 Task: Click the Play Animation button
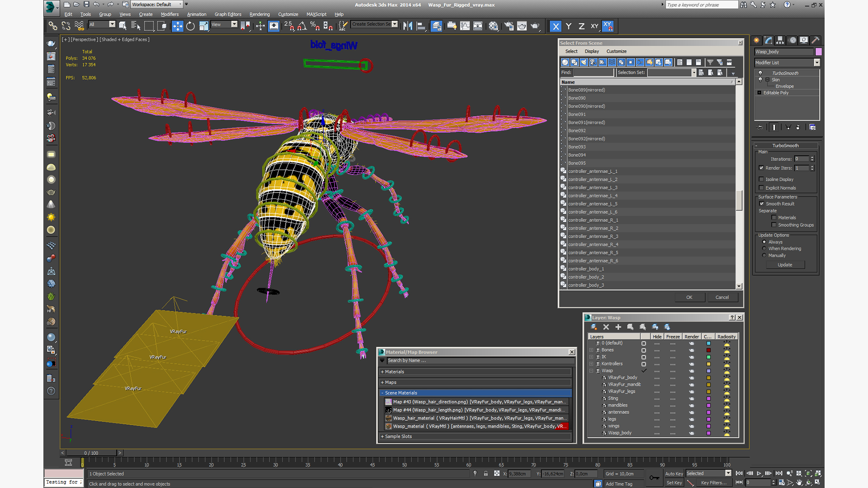coord(759,474)
